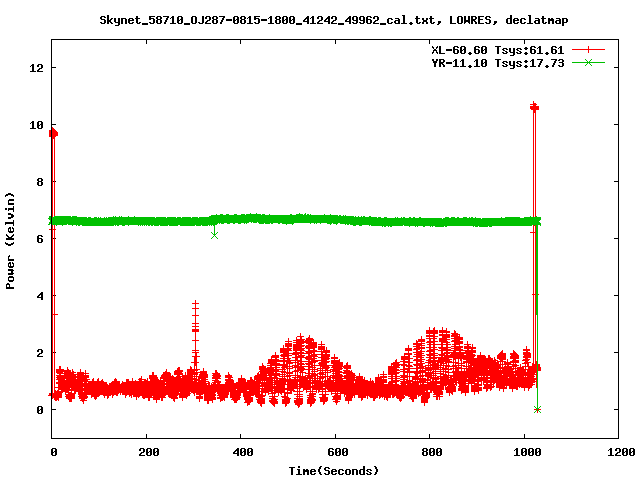Click the y-axis tick label 12

click(37, 68)
